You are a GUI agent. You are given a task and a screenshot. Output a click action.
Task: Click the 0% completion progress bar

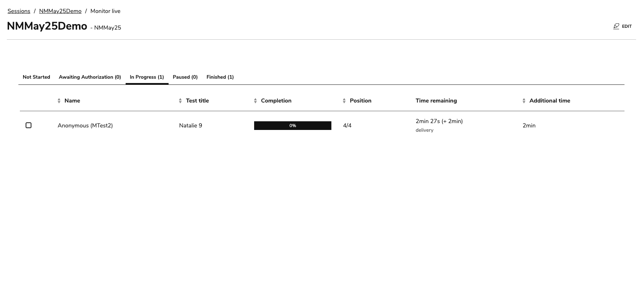tap(292, 126)
